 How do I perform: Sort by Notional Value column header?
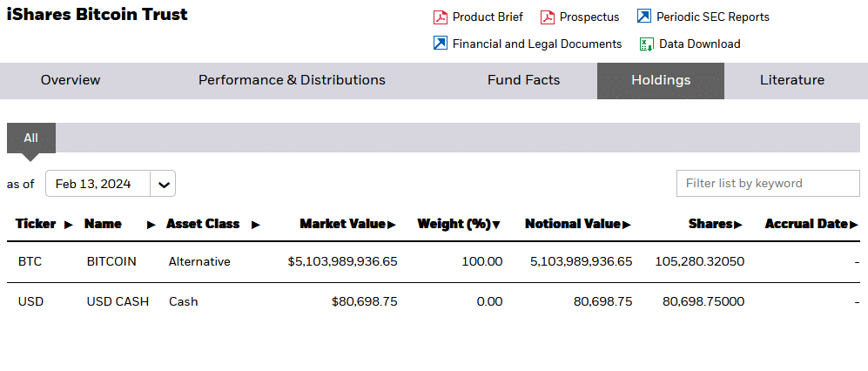(577, 224)
